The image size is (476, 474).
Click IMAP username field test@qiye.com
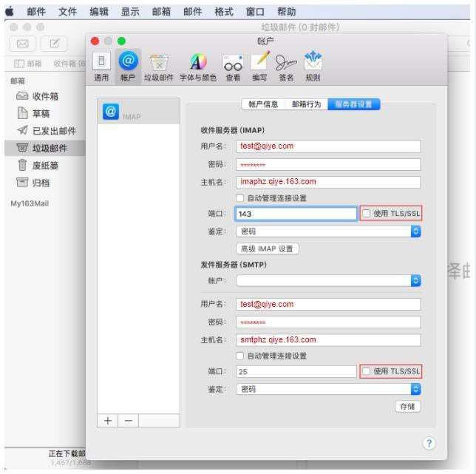pos(328,146)
